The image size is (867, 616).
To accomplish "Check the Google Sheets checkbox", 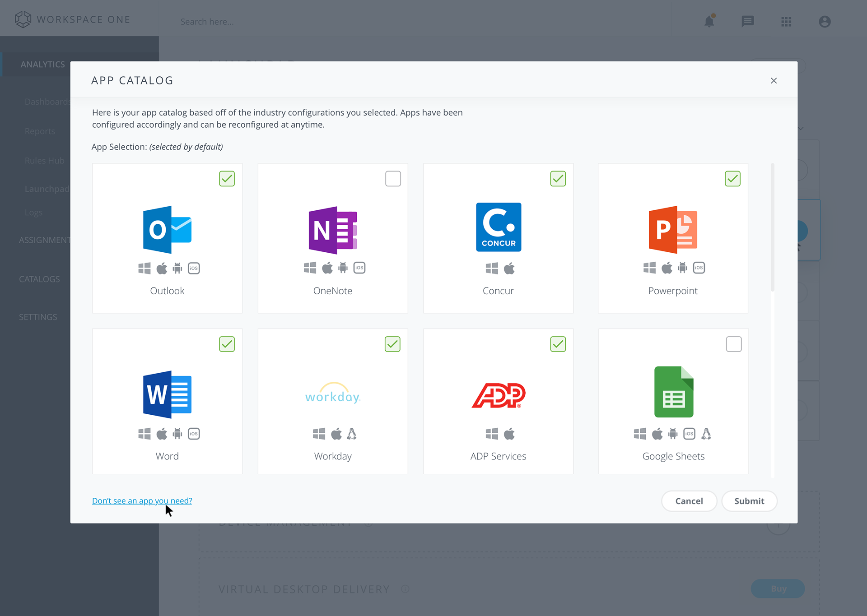I will (x=734, y=344).
